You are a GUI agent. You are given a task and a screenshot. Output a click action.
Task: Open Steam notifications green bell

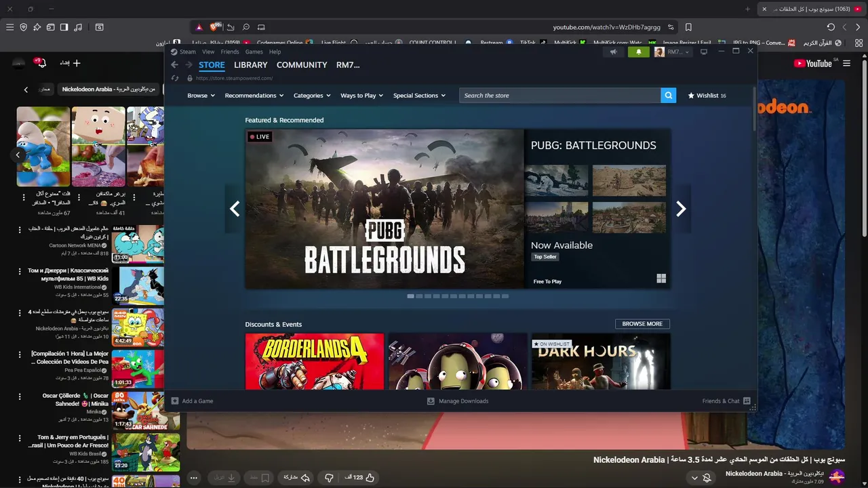pyautogui.click(x=638, y=52)
